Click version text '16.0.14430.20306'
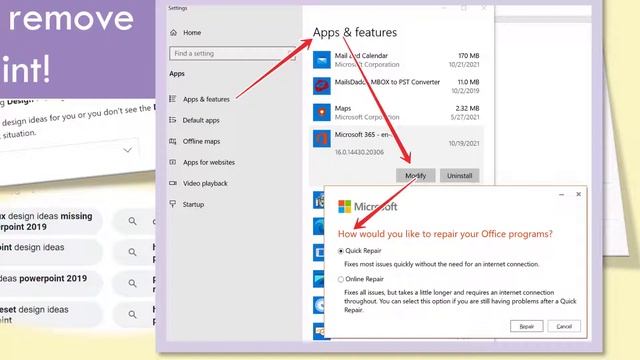The width and height of the screenshot is (640, 360). point(359,152)
